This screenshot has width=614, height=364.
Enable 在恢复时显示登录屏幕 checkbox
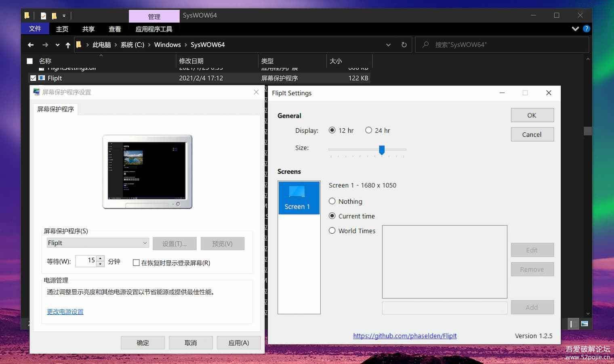coord(136,263)
